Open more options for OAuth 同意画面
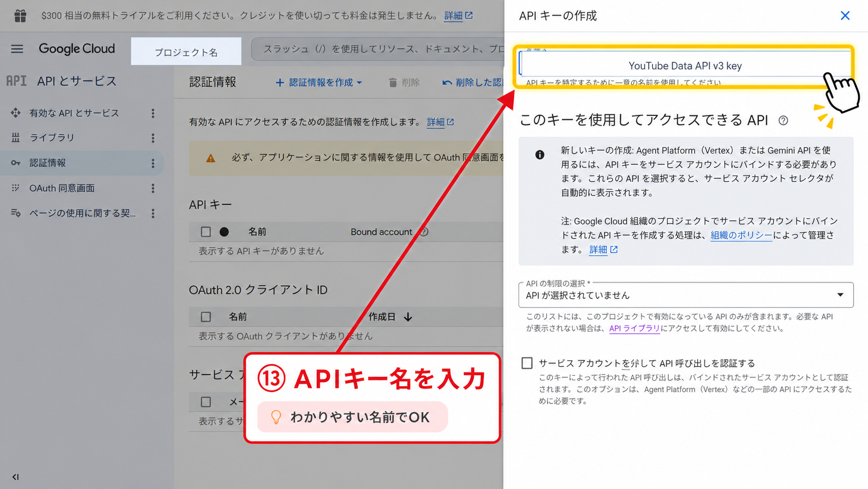Image resolution: width=868 pixels, height=489 pixels. [153, 188]
